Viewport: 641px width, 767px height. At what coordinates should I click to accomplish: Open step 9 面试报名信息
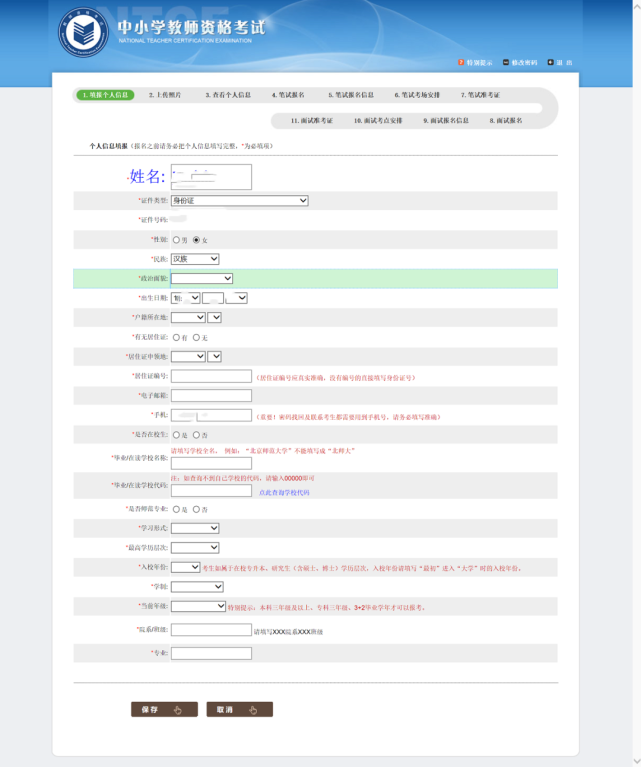tap(446, 120)
